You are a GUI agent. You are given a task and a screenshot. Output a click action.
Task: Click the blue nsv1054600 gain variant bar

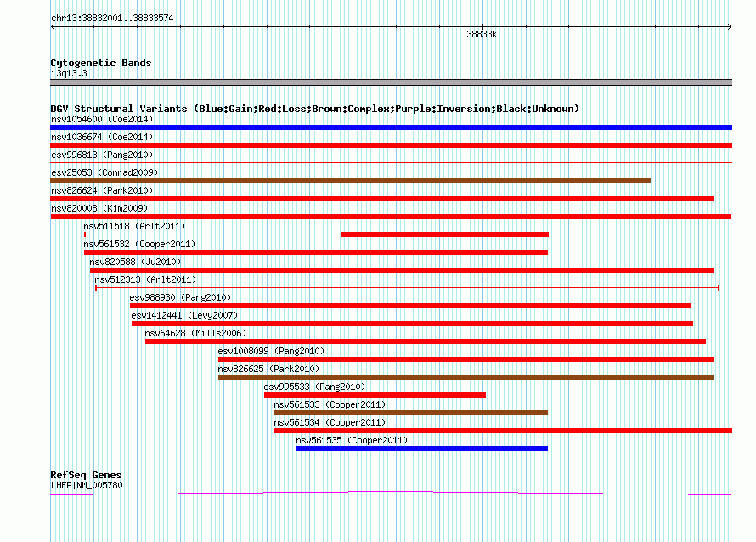pos(391,127)
